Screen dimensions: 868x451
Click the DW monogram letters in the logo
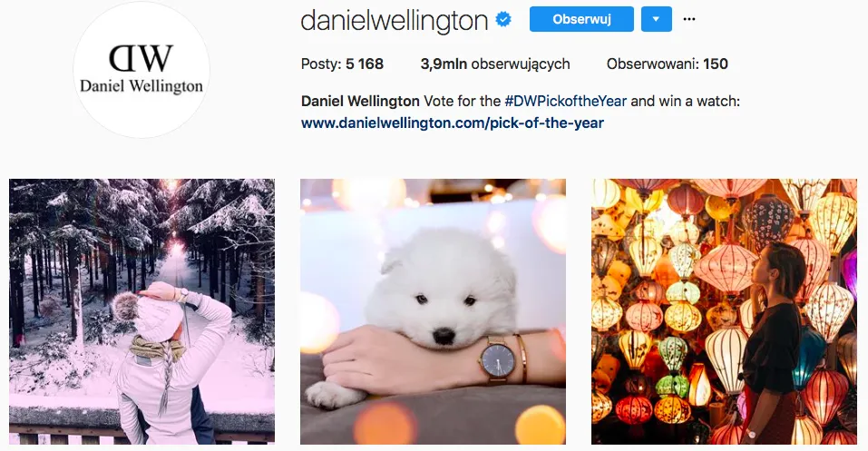(141, 58)
